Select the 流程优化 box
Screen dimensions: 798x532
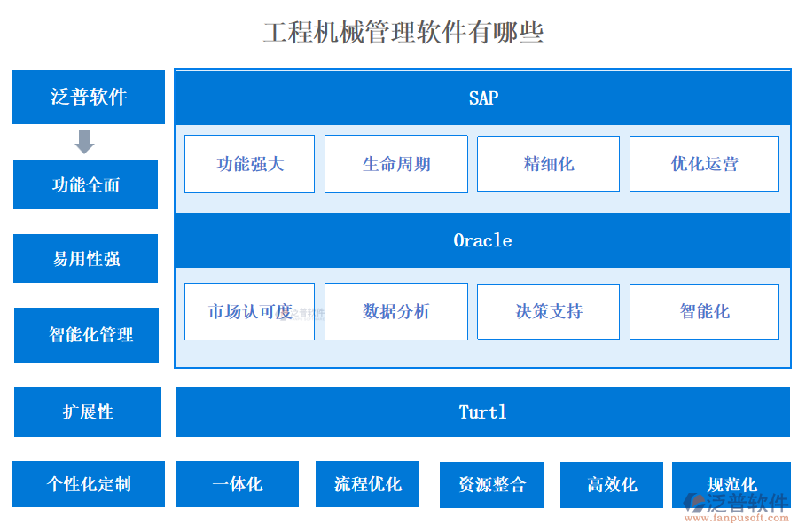[367, 484]
